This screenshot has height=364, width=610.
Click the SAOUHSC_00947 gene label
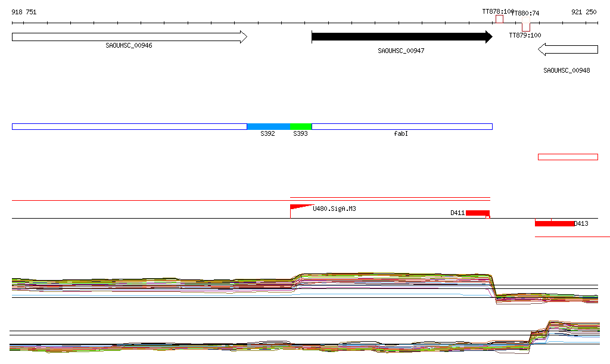[x=401, y=51]
